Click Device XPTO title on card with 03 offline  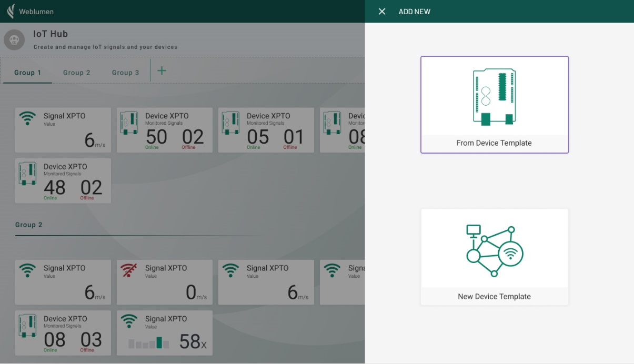pyautogui.click(x=65, y=318)
